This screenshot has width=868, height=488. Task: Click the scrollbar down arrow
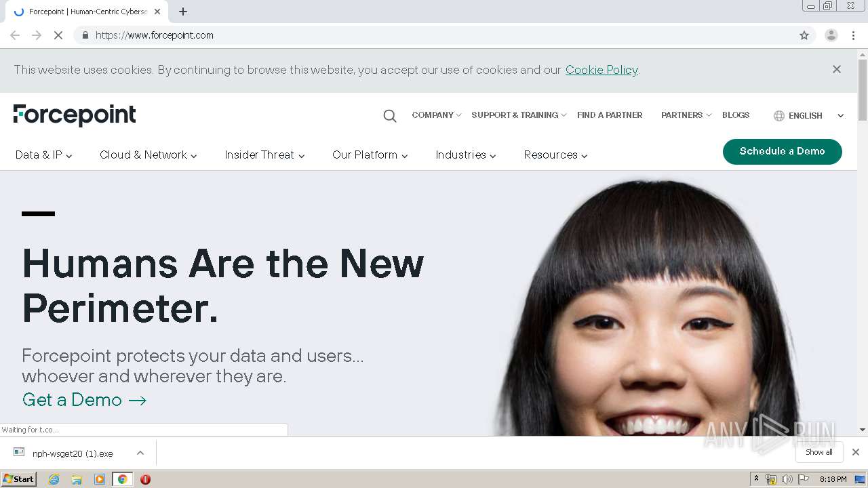click(863, 430)
